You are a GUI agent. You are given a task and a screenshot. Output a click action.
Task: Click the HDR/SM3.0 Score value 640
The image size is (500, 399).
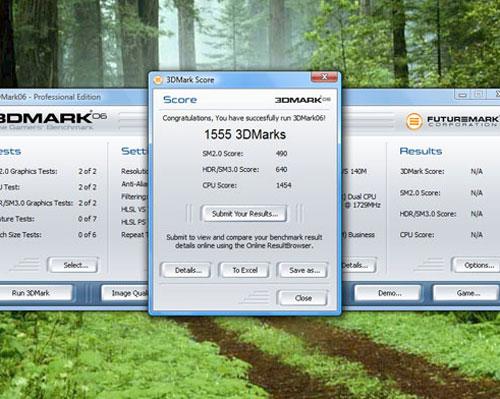[281, 169]
